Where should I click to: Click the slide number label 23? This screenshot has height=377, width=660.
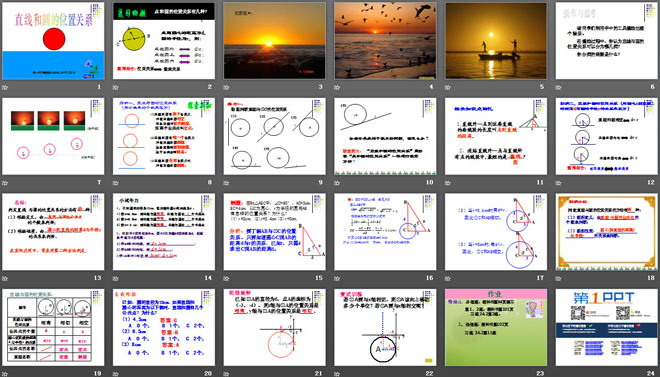(x=540, y=373)
